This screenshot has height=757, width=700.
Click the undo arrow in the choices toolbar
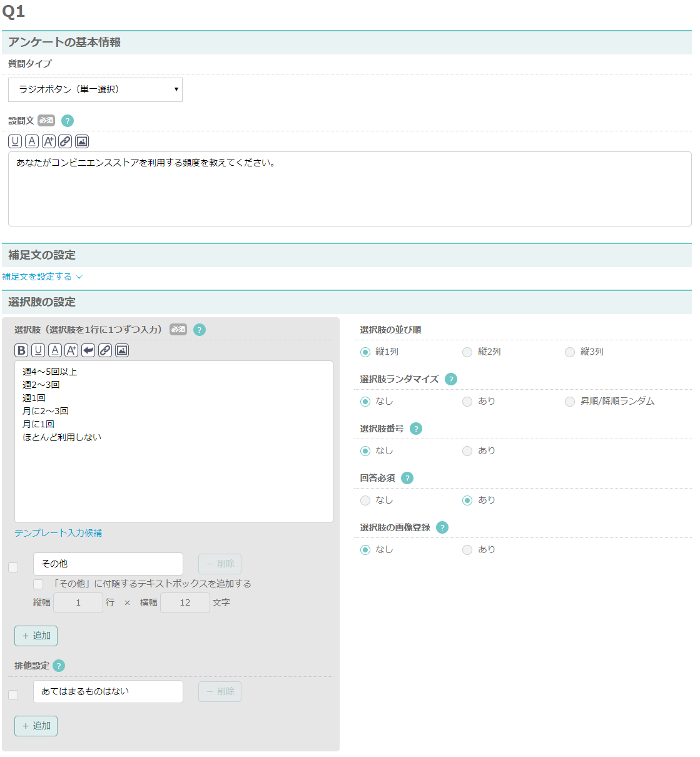click(89, 350)
